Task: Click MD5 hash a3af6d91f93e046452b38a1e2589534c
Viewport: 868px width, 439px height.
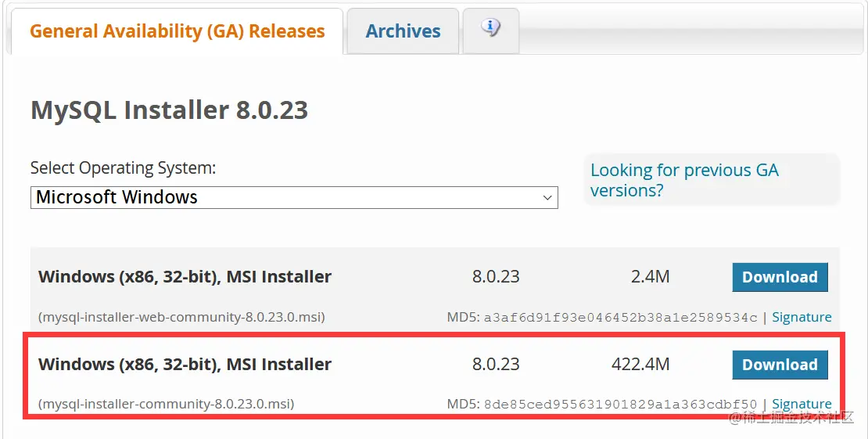Action: pos(621,318)
